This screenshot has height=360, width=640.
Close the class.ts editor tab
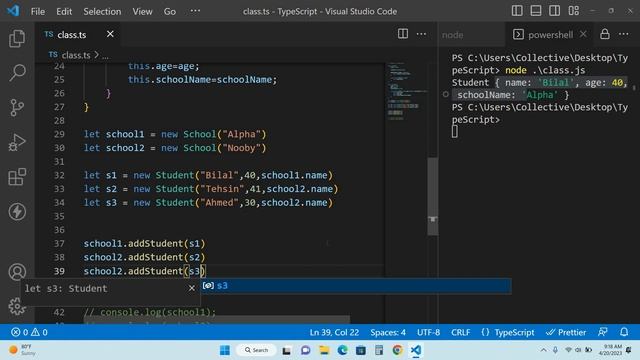coord(110,34)
